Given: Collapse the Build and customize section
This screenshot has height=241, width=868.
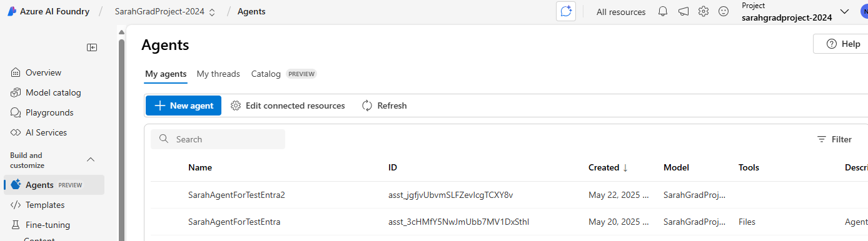Looking at the screenshot, I should pos(91,160).
